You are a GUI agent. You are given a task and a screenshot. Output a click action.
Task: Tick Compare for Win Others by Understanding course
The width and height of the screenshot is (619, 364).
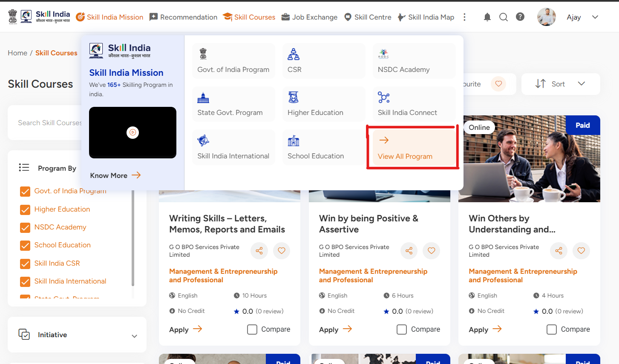pos(552,330)
